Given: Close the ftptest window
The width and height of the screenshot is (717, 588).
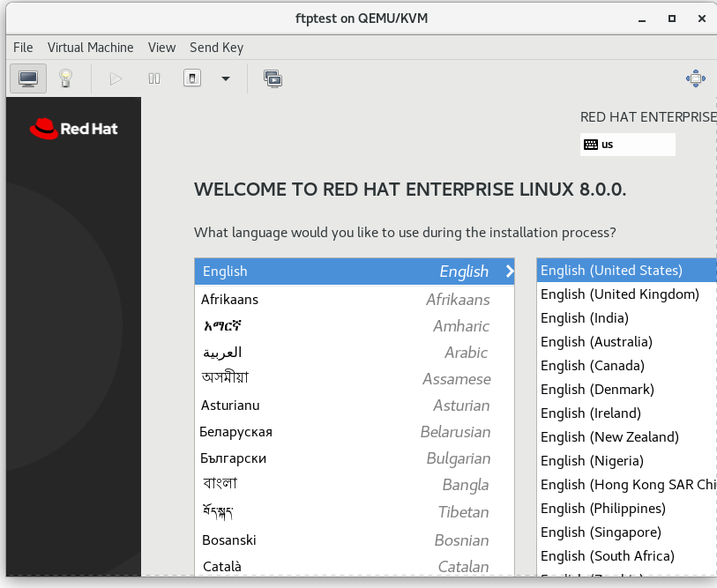Looking at the screenshot, I should pyautogui.click(x=702, y=19).
